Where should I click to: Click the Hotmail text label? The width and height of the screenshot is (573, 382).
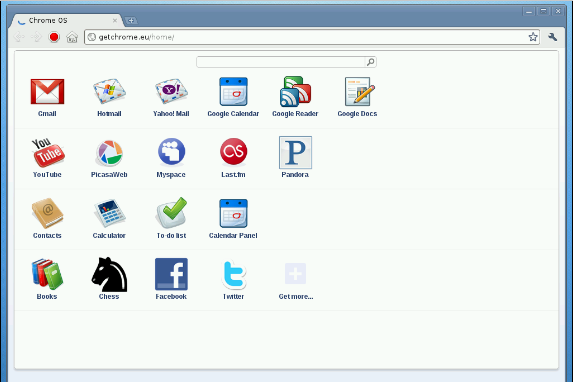coord(109,114)
